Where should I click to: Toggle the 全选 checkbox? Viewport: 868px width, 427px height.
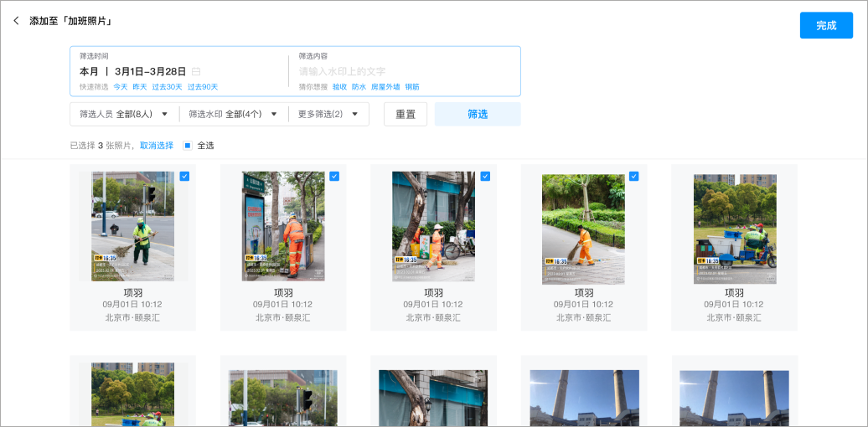pos(188,146)
